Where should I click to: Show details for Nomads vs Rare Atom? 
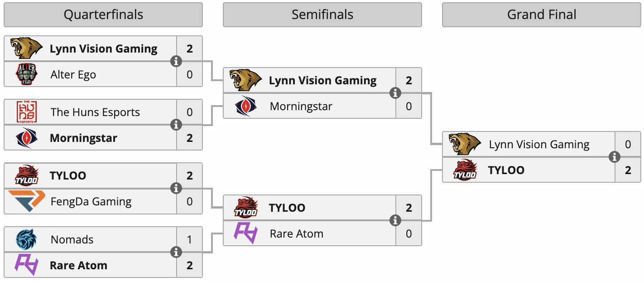click(176, 252)
